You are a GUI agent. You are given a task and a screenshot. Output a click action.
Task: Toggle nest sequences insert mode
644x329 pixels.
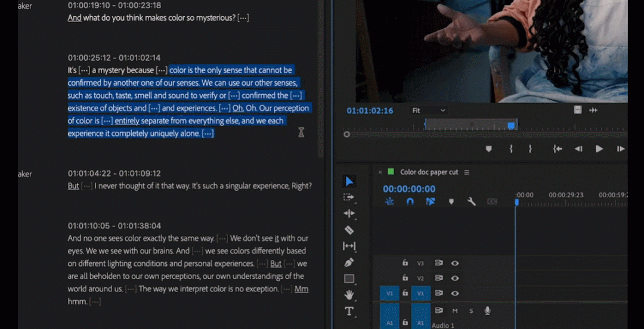click(x=389, y=201)
